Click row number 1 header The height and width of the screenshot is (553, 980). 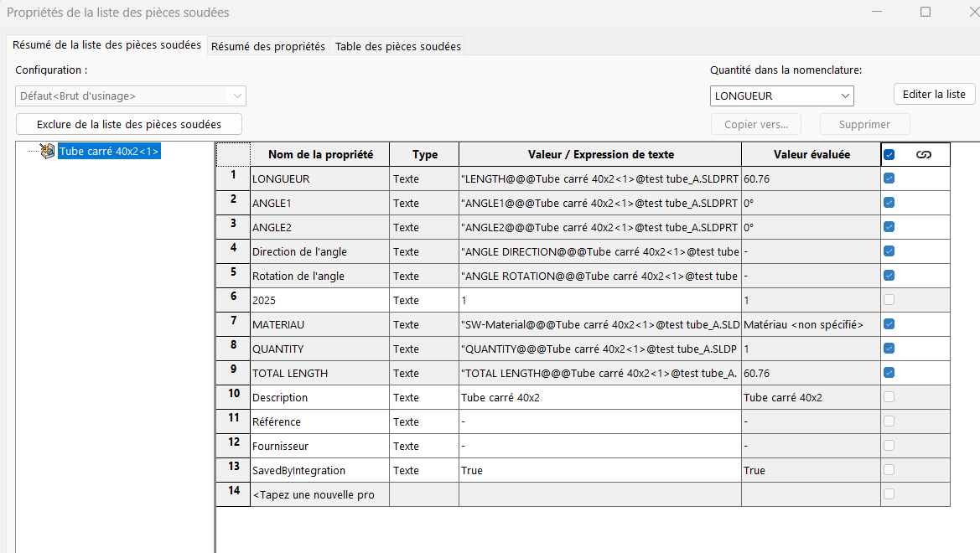[233, 178]
